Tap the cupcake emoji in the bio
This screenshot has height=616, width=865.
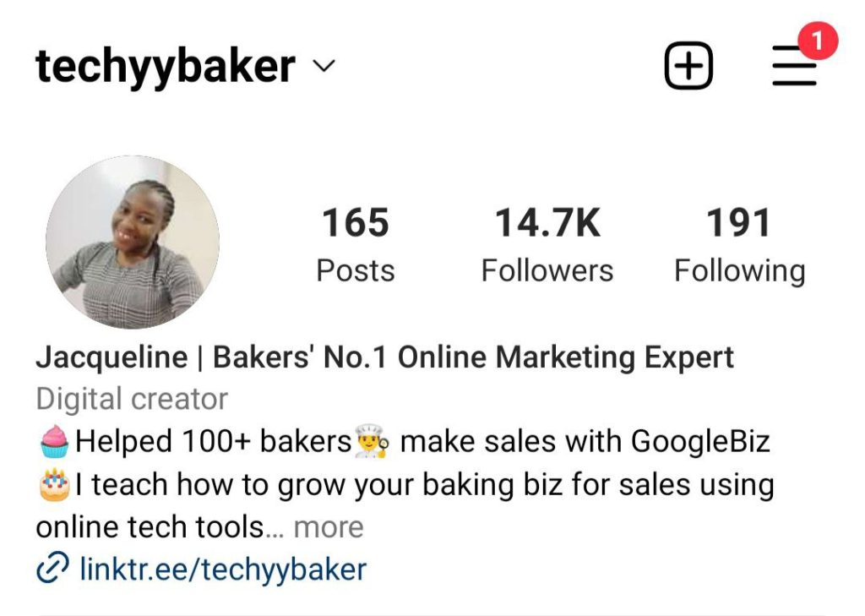point(55,442)
